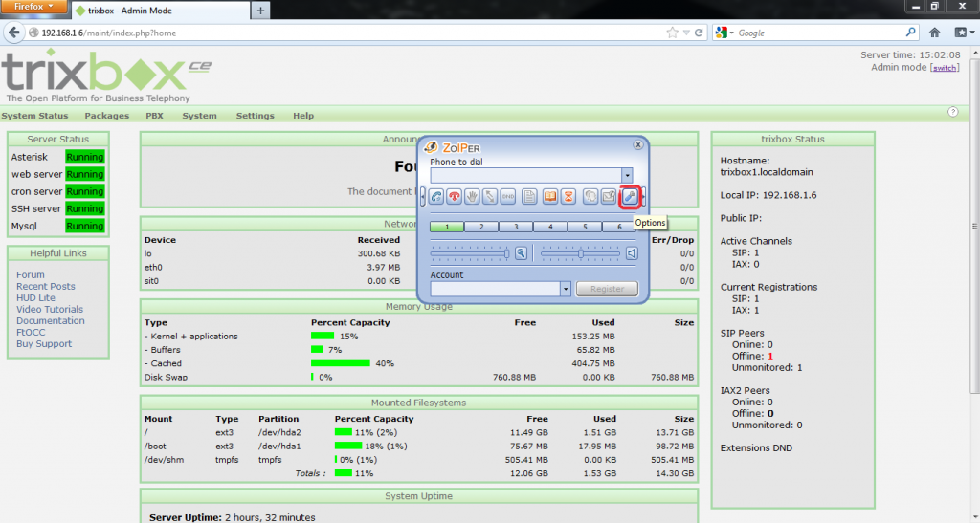The width and height of the screenshot is (980, 523).
Task: Open the Phone to dial dropdown arrow
Action: (x=627, y=175)
